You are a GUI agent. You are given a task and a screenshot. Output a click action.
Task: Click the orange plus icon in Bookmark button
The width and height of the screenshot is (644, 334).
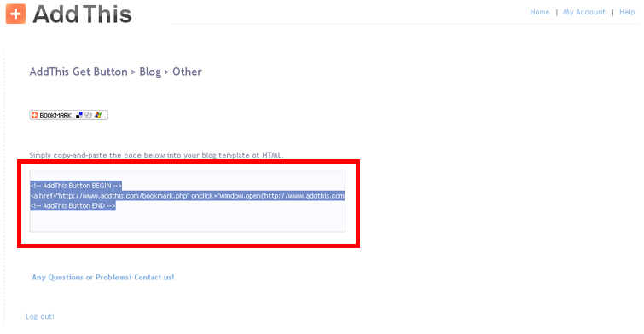[34, 115]
